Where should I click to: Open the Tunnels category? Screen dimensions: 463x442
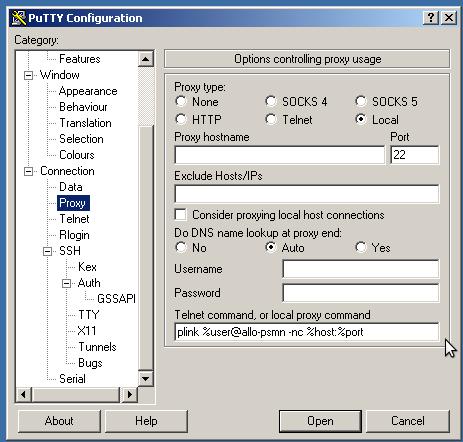click(x=97, y=347)
